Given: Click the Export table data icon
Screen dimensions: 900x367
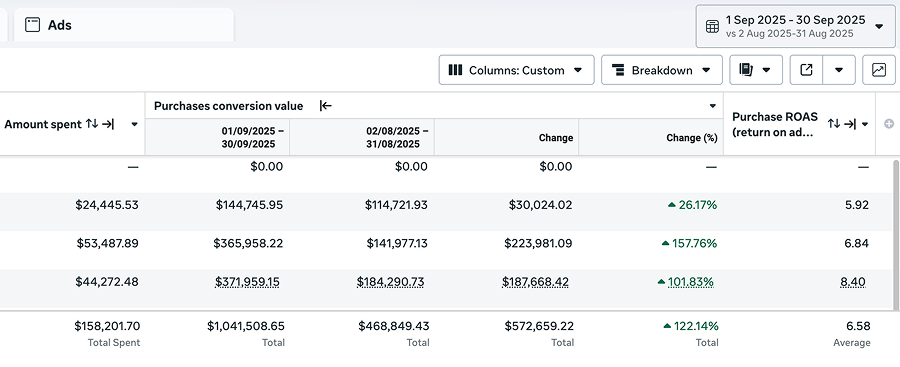Looking at the screenshot, I should (x=806, y=70).
